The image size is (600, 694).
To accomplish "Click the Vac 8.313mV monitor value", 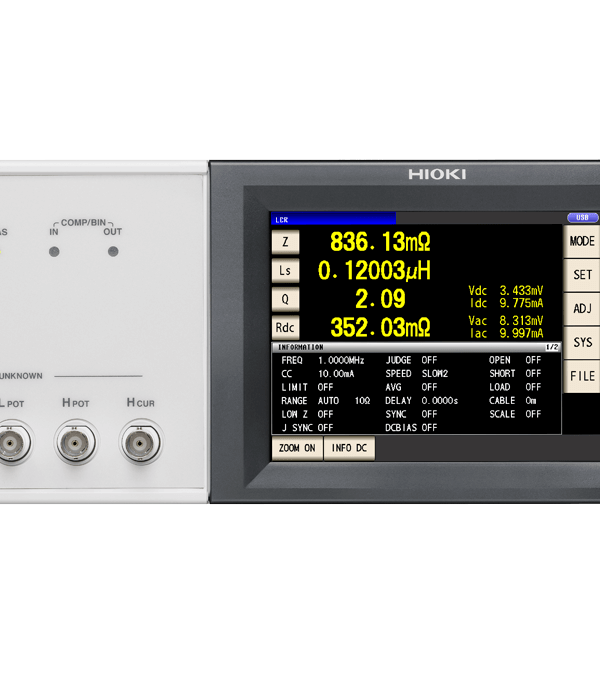I will pyautogui.click(x=506, y=321).
